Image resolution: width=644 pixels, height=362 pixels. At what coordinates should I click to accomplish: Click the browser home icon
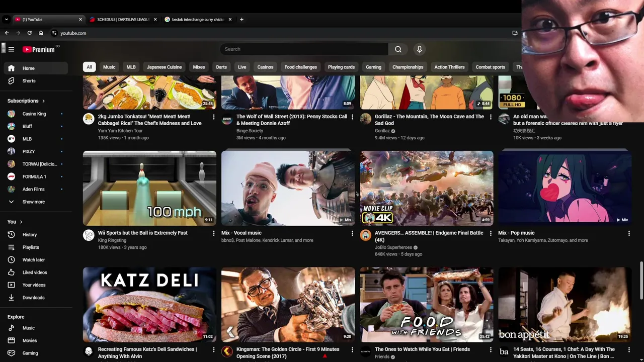pos(41,33)
